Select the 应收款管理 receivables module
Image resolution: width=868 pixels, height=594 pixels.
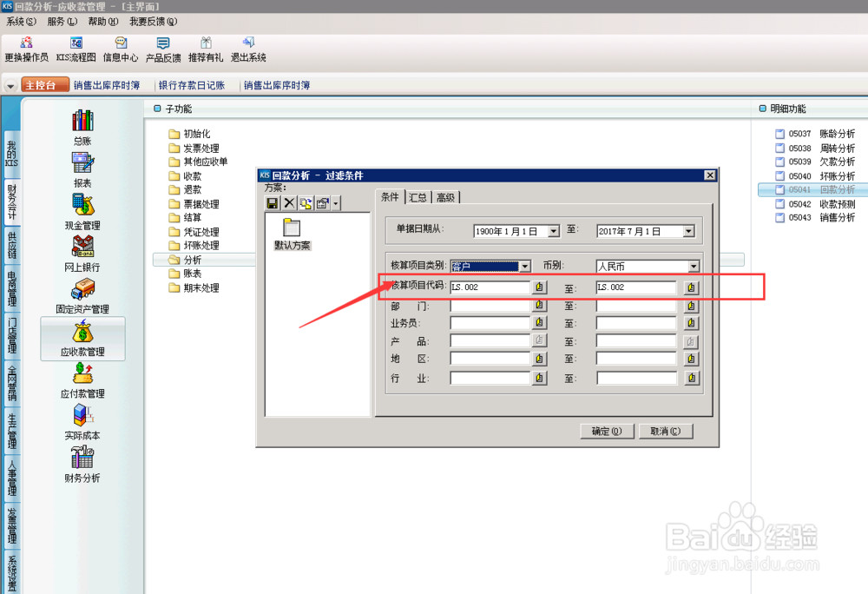tap(82, 338)
